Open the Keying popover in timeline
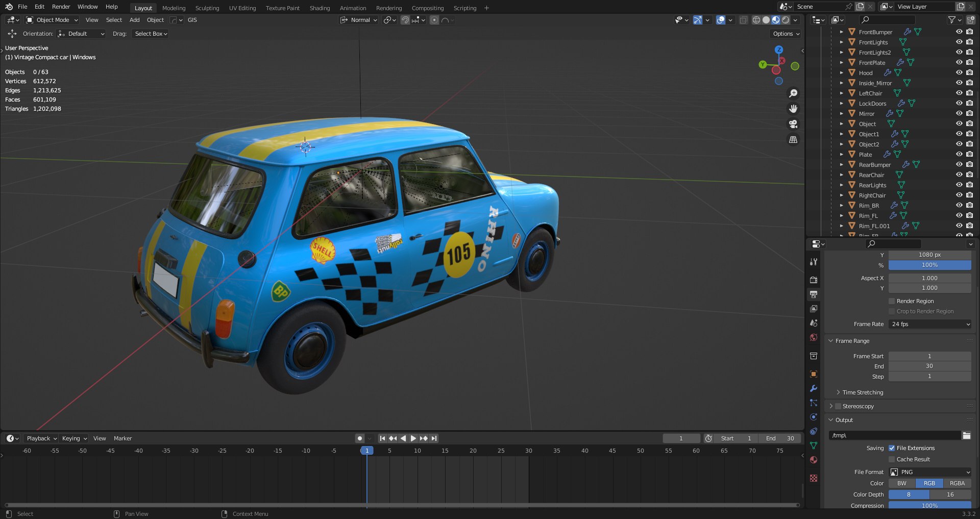Viewport: 980px width, 519px height. (x=74, y=438)
